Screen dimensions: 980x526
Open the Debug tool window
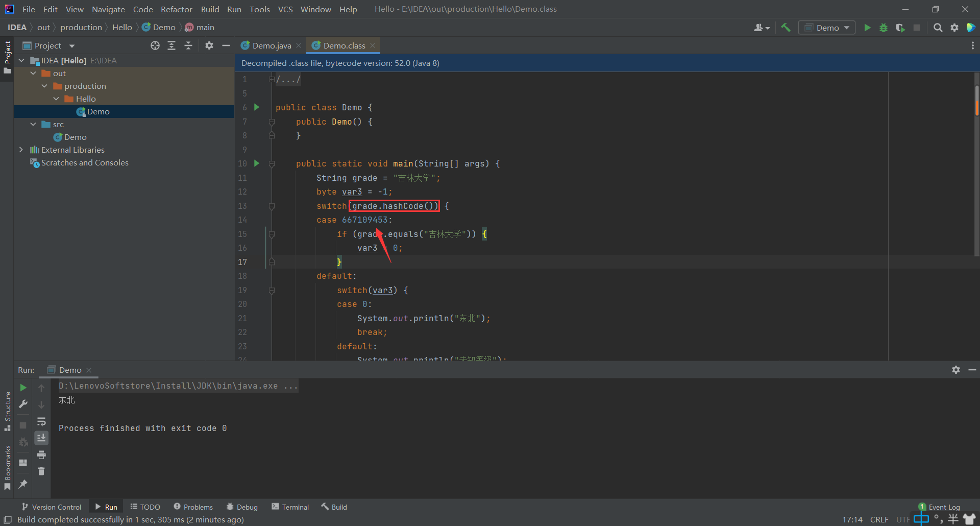[242, 507]
